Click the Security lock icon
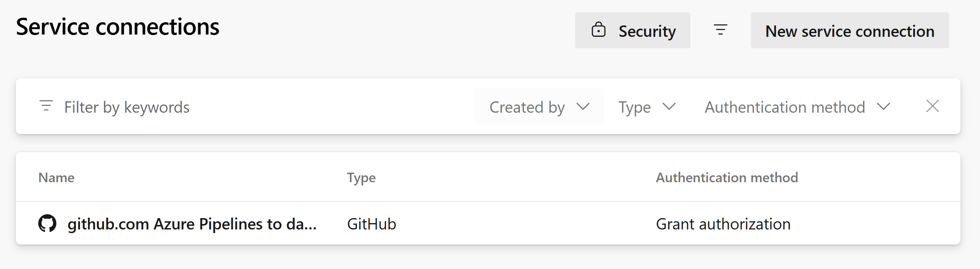The image size is (980, 269). coord(598,30)
